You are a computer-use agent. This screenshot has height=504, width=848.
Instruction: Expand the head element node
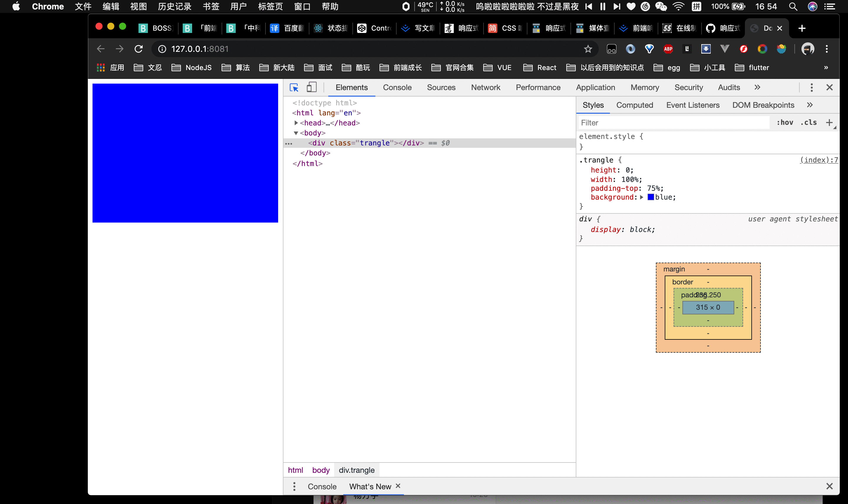click(296, 123)
